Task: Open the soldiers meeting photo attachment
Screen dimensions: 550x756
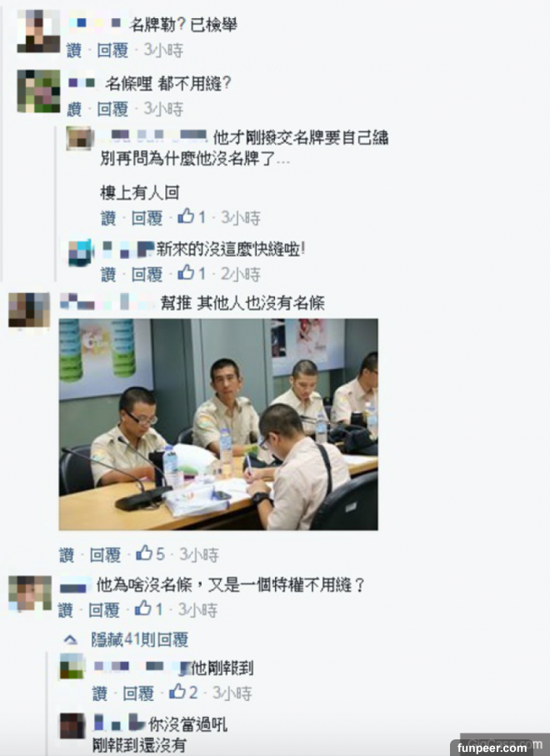Action: click(218, 425)
